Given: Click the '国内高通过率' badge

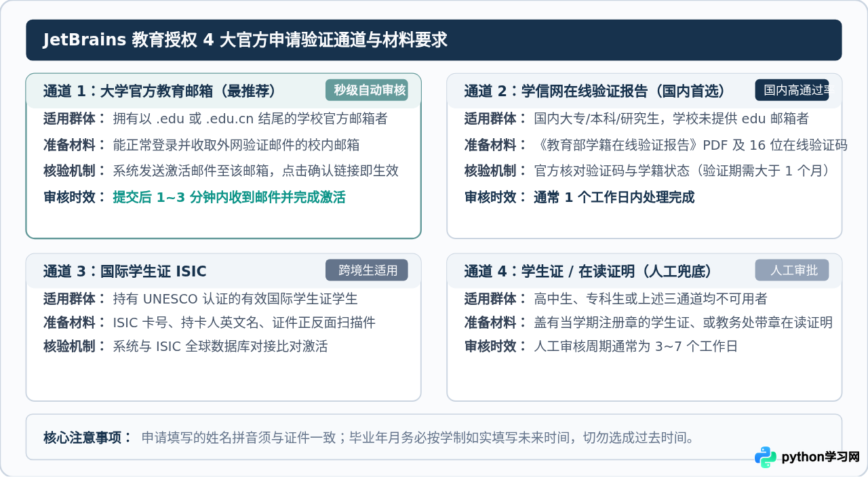Looking at the screenshot, I should tap(792, 90).
